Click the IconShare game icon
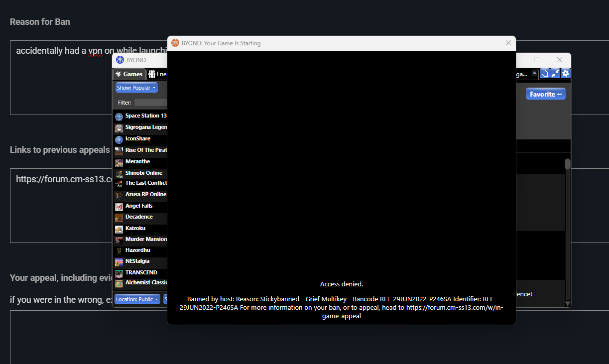Viewport: 609px width, 364px height. coord(119,139)
